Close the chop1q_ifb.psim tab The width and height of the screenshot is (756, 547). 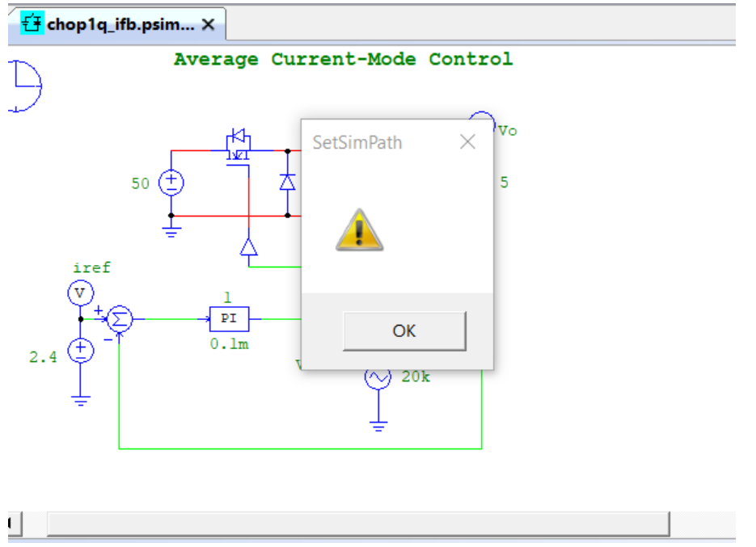pos(208,24)
